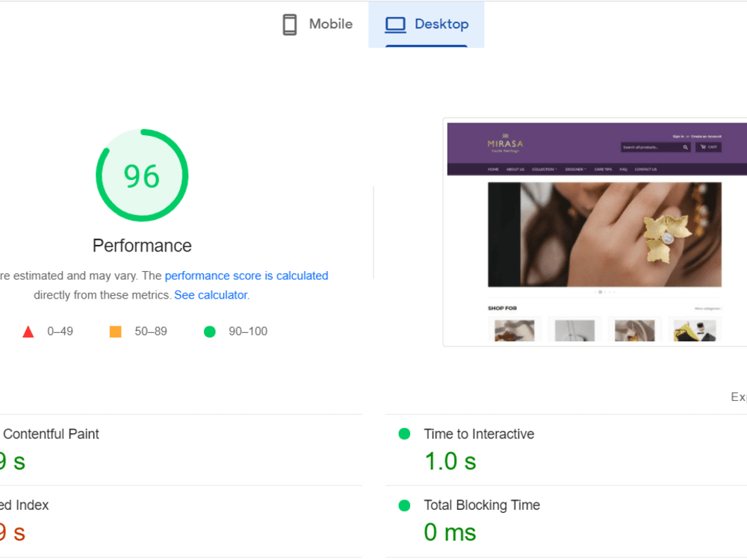The width and height of the screenshot is (747, 560).
Task: Click green dot beside Time to Interactive
Action: [x=404, y=434]
